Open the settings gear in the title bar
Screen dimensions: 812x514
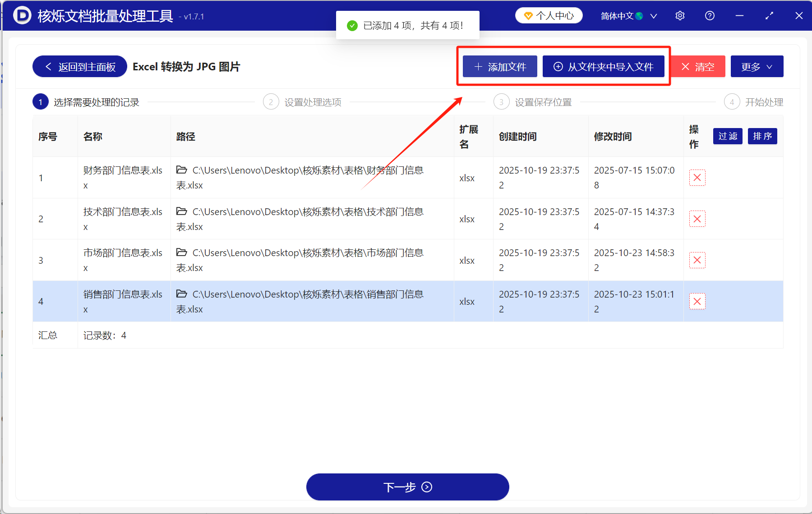pos(680,15)
